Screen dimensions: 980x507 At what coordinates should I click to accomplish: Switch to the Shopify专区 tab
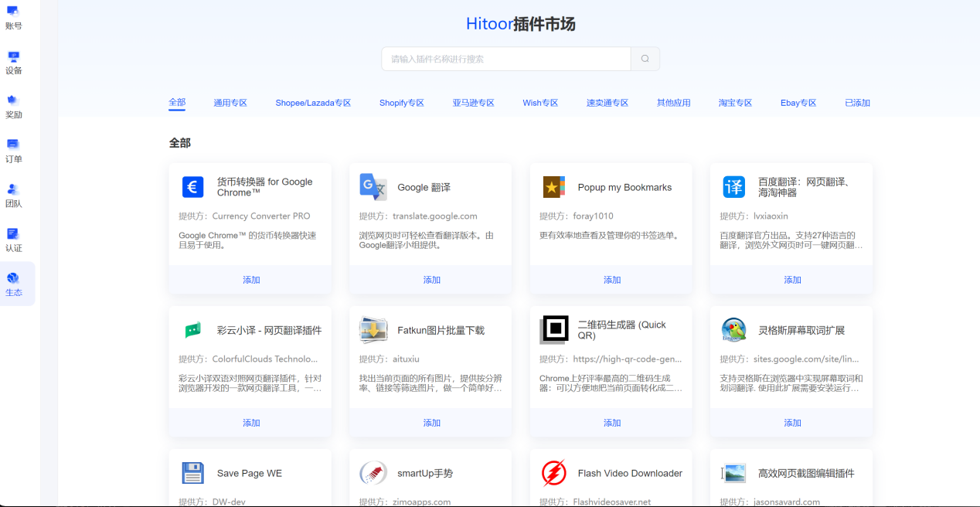tap(402, 103)
